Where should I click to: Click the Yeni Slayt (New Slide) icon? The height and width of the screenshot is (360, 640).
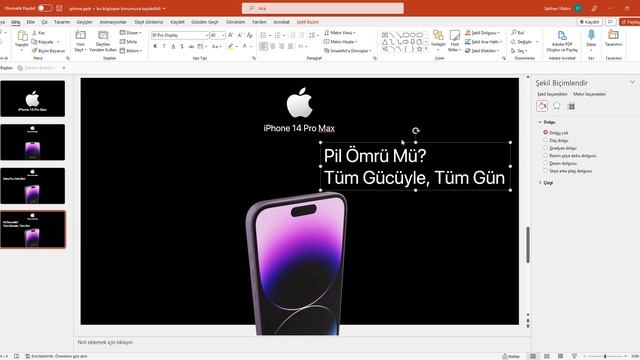point(80,36)
